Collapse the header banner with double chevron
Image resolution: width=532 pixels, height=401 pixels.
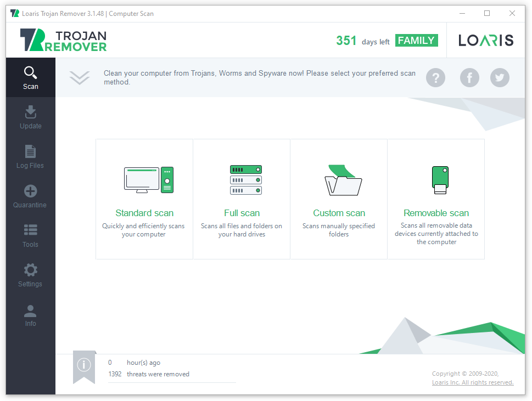80,78
